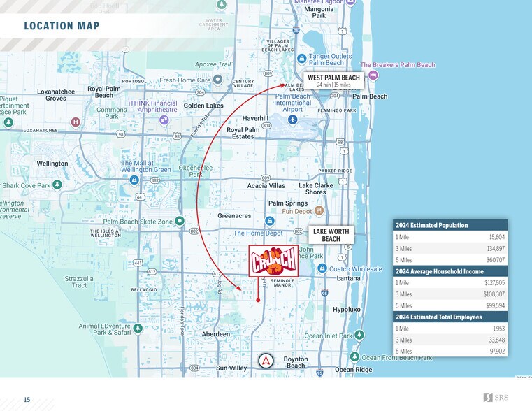The height and width of the screenshot is (411, 532).
Task: Click income value $99,594
Action: click(496, 306)
